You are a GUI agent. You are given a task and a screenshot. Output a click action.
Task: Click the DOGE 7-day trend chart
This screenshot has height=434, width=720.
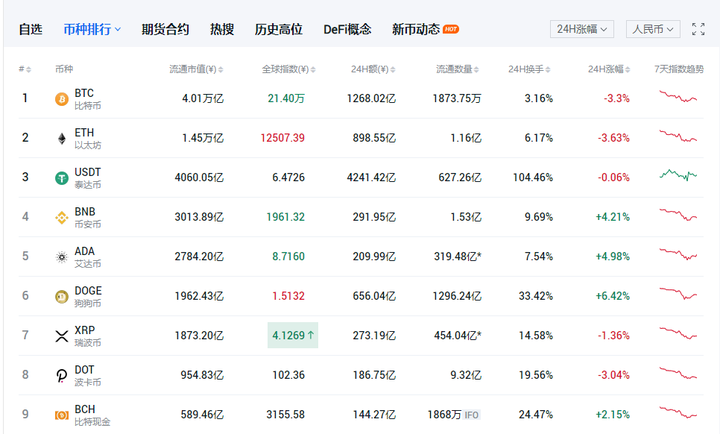click(x=678, y=293)
